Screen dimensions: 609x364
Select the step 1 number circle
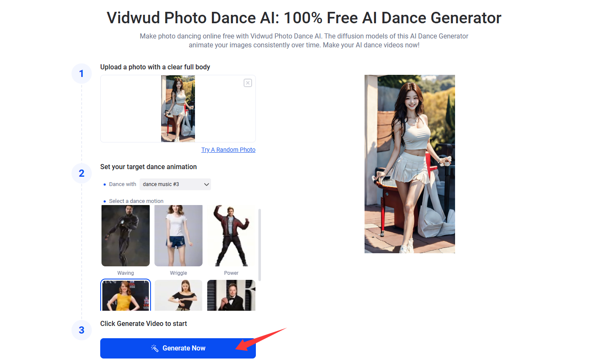[x=82, y=74]
